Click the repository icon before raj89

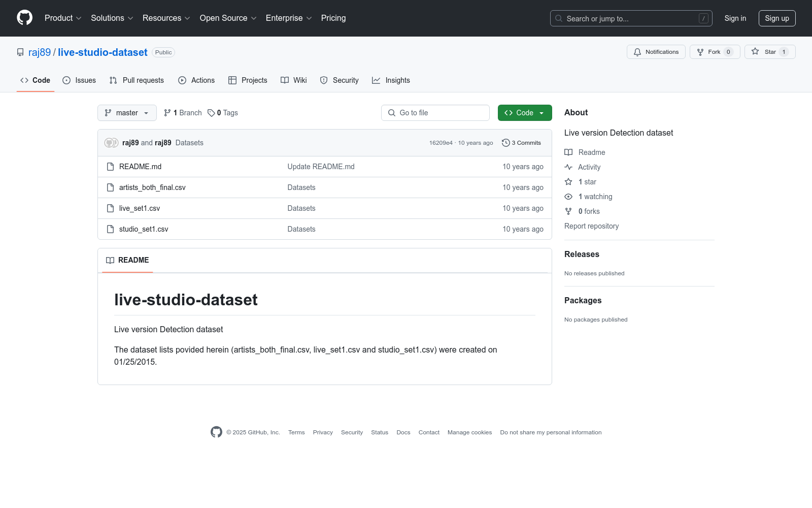[20, 52]
